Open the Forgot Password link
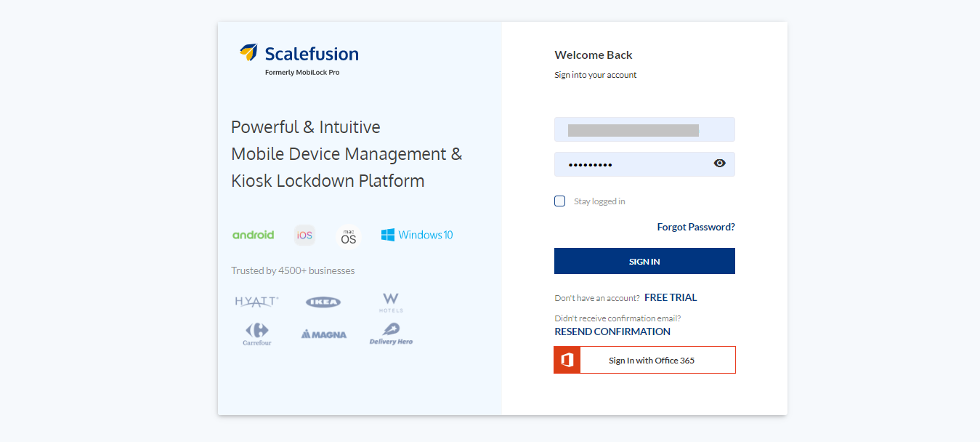 (696, 227)
